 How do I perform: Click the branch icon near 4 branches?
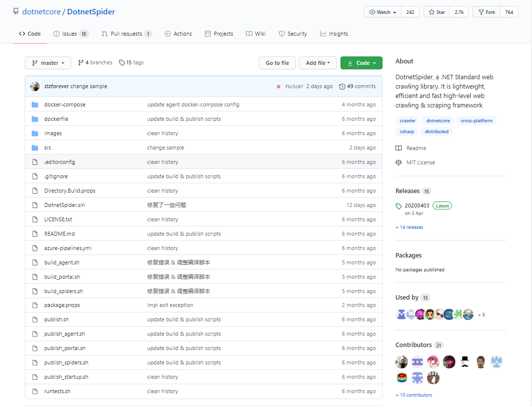tap(80, 62)
